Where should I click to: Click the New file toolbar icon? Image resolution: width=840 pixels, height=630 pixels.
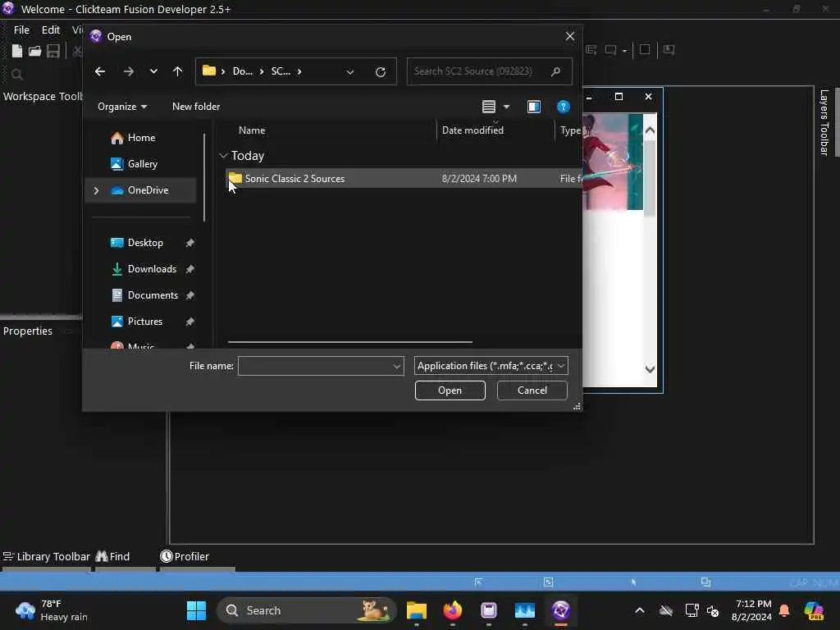[x=17, y=51]
